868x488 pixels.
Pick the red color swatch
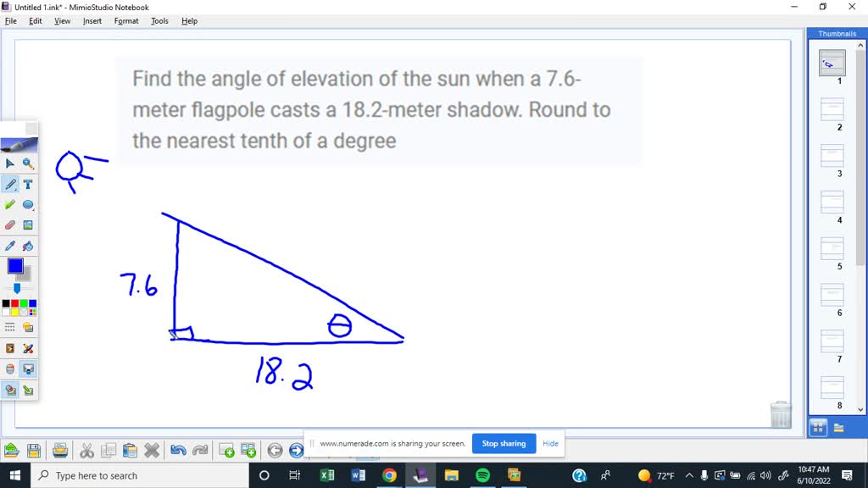click(x=15, y=303)
